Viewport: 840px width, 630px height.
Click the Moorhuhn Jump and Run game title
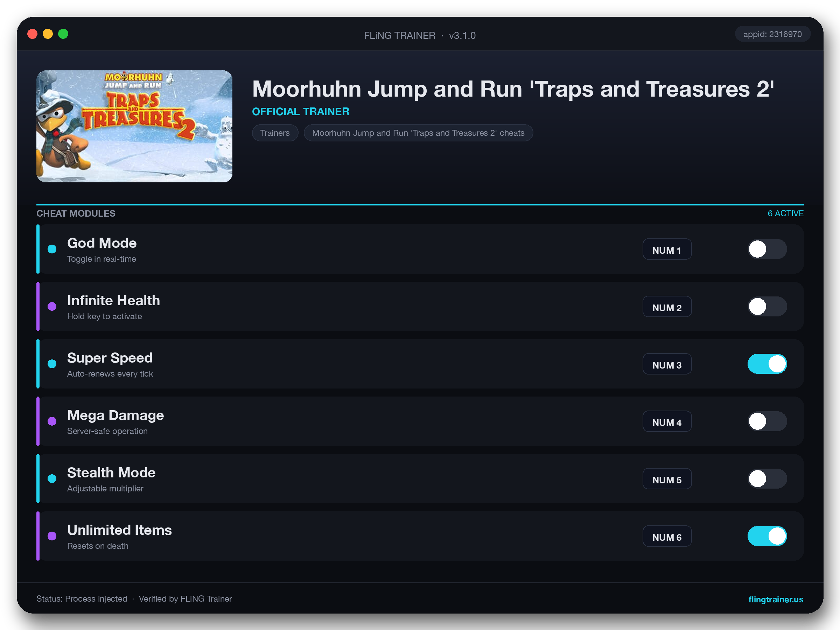[513, 89]
